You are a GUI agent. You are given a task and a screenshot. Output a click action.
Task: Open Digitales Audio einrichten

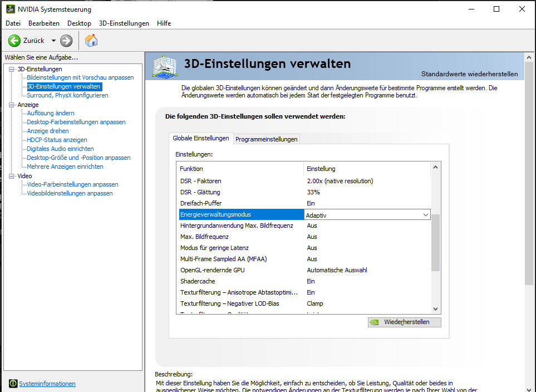click(61, 149)
